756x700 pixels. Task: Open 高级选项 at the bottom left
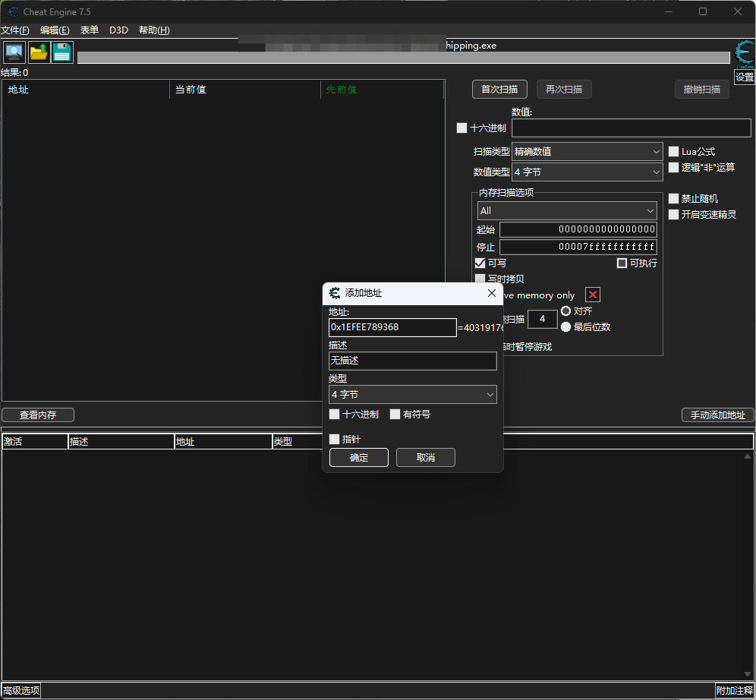(21, 690)
